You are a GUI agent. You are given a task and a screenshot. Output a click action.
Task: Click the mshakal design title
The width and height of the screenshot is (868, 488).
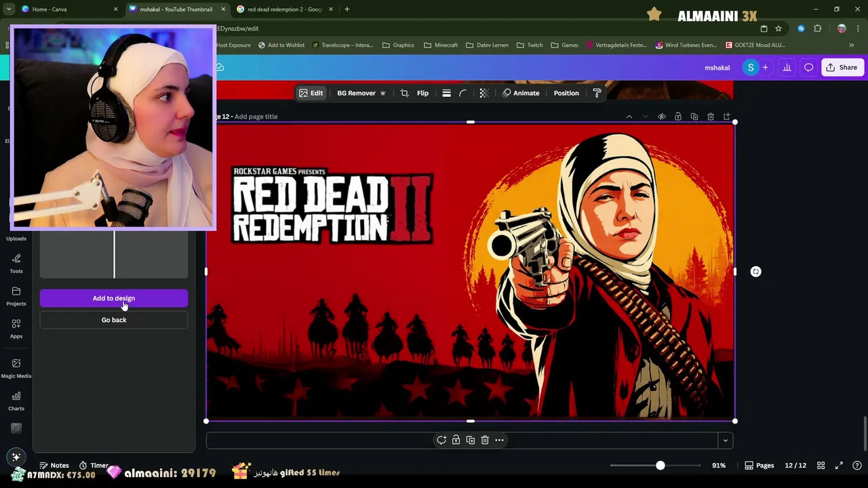pyautogui.click(x=717, y=68)
